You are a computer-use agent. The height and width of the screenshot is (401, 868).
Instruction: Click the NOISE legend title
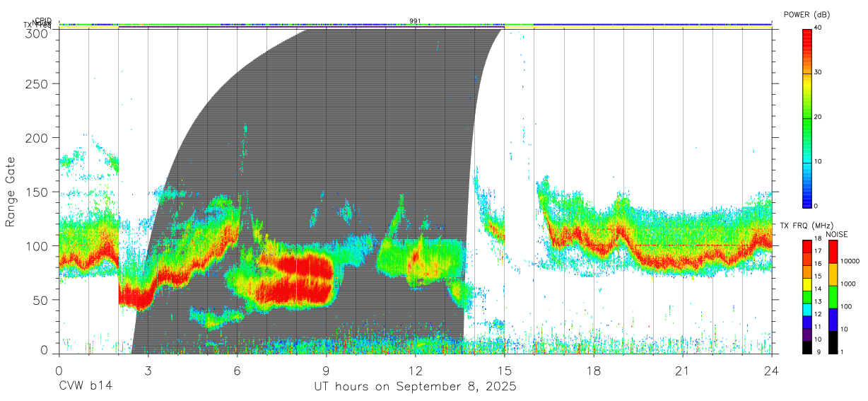tap(836, 234)
